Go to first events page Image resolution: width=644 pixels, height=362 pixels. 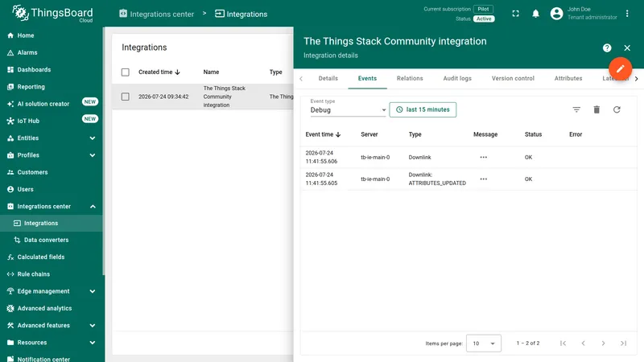click(563, 343)
